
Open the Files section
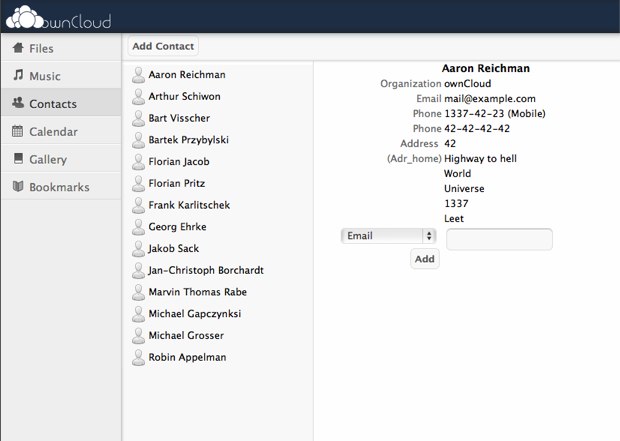pyautogui.click(x=61, y=48)
